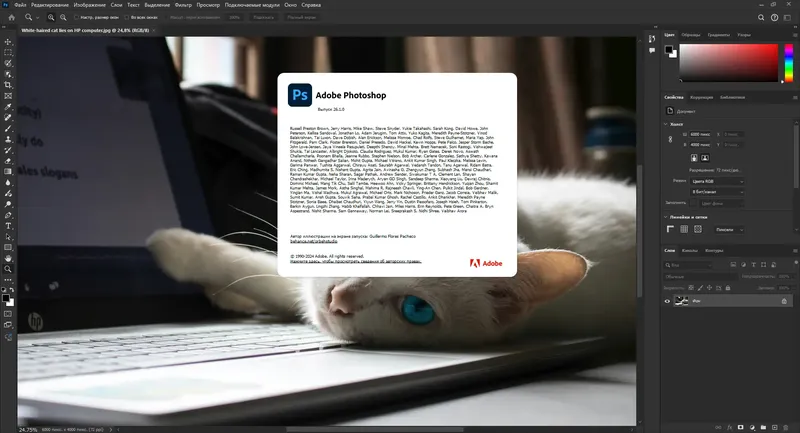Image resolution: width=800 pixels, height=433 pixels.
Task: Select the Eyedropper tool
Action: [x=8, y=107]
